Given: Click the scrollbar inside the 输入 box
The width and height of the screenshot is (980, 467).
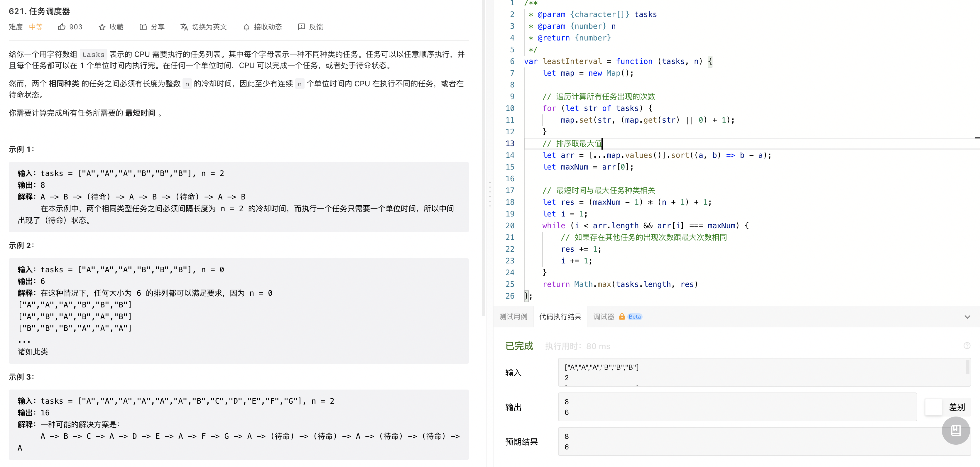Looking at the screenshot, I should coord(967,367).
